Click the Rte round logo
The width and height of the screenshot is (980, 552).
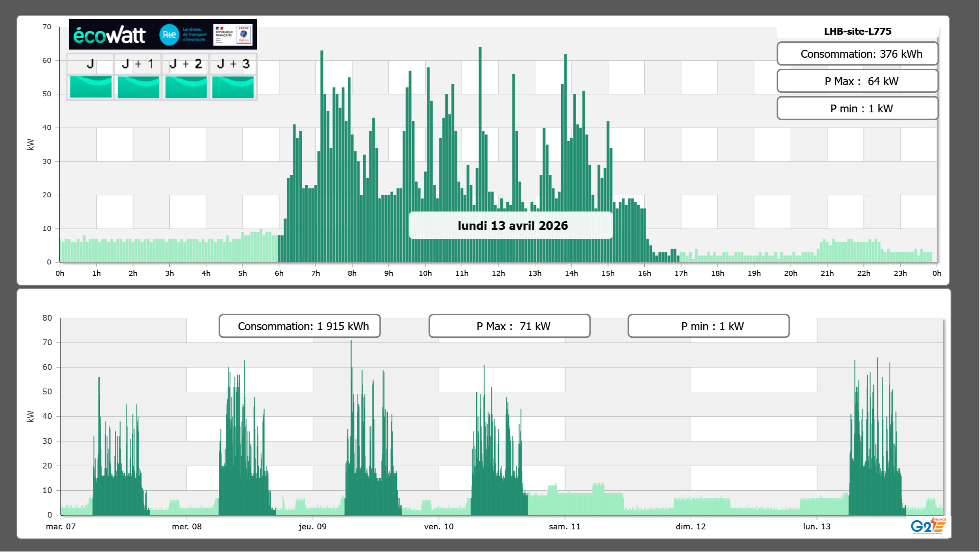169,35
